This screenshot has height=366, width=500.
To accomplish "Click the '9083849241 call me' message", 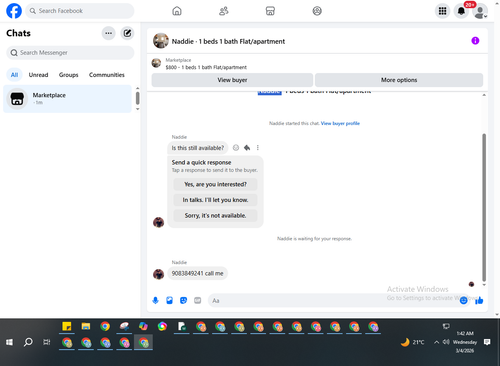I will 197,273.
